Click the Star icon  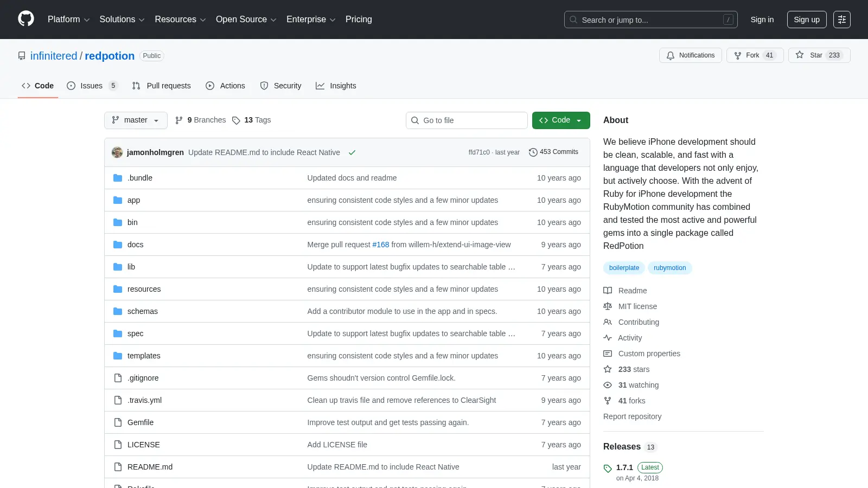click(800, 55)
